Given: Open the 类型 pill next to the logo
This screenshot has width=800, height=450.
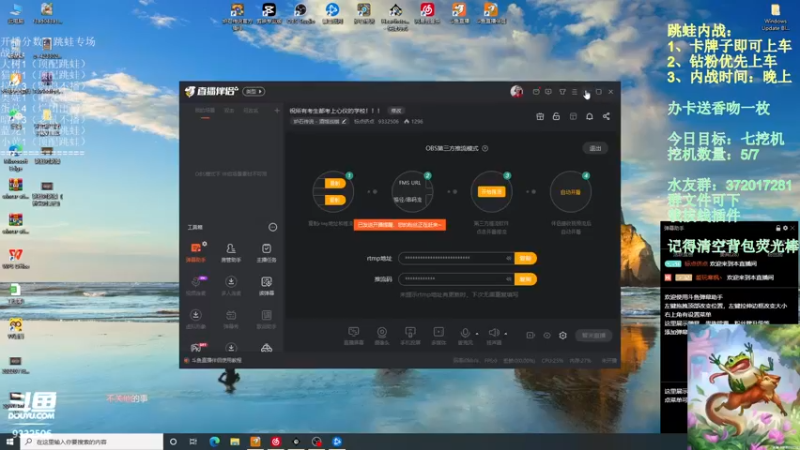Looking at the screenshot, I should 254,91.
